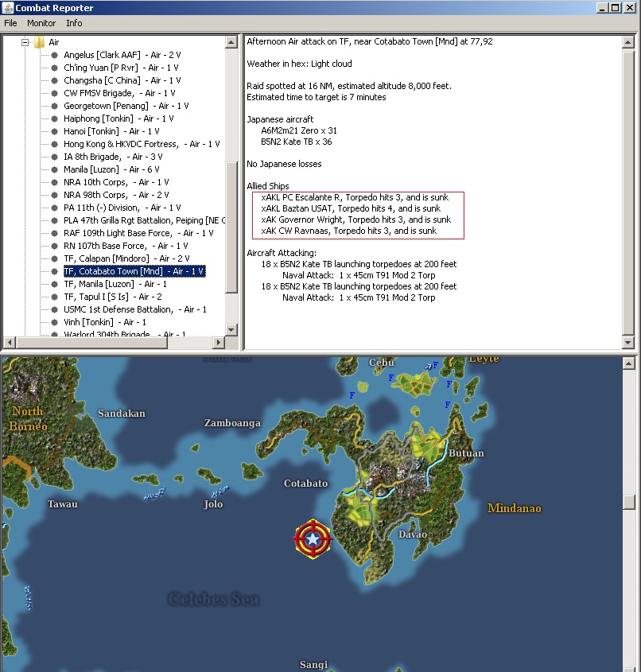This screenshot has height=672, width=641.
Task: Select PA 11th (-) Division report
Action: [x=122, y=208]
